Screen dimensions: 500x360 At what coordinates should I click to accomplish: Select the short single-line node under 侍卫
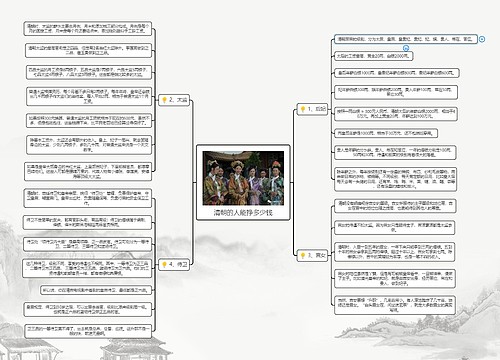click(x=96, y=290)
